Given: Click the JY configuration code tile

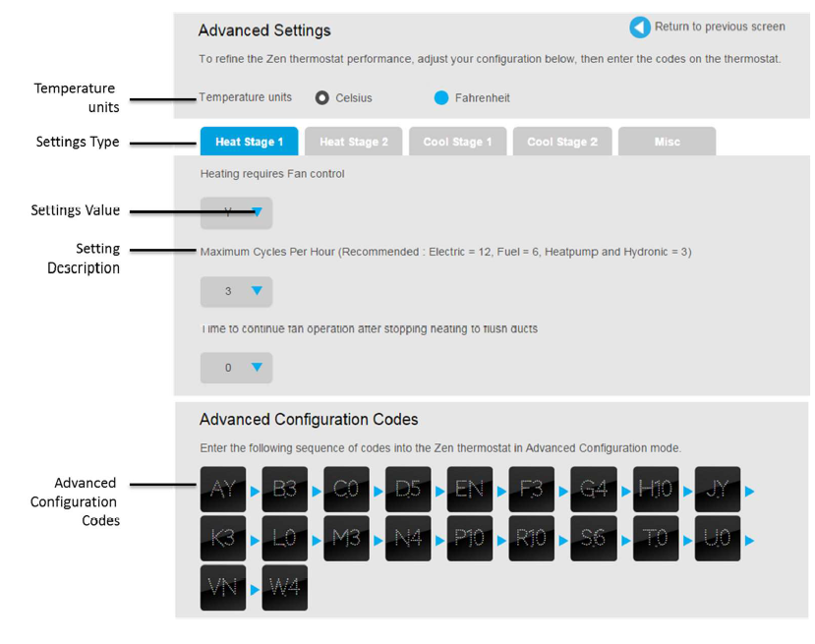Looking at the screenshot, I should click(718, 489).
